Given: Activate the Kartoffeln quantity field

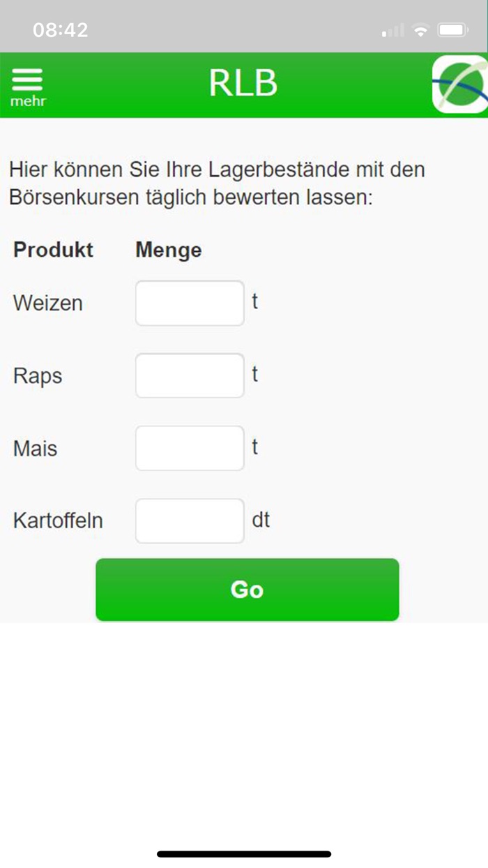Looking at the screenshot, I should click(190, 521).
